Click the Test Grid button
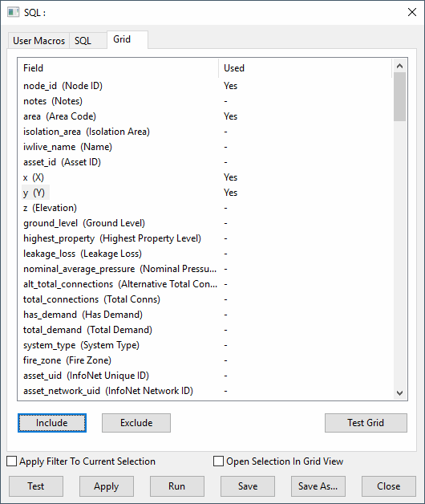Screen dimensions: 425x504 coord(366,423)
